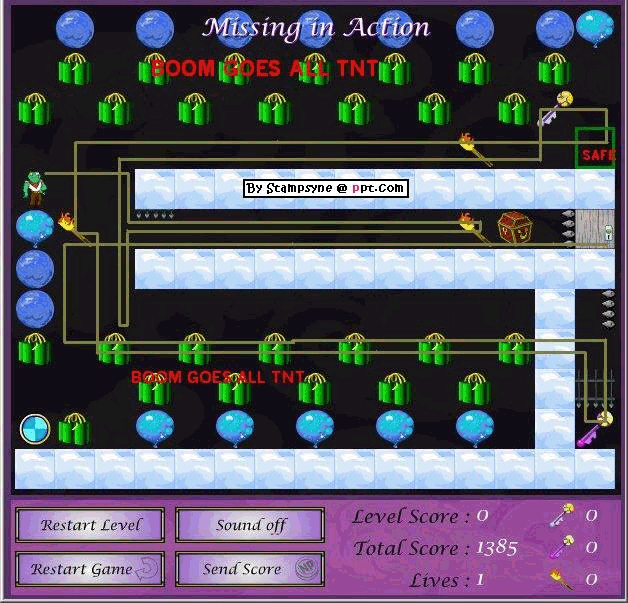Click the blue checkered circle icon
This screenshot has height=603, width=628.
35,429
